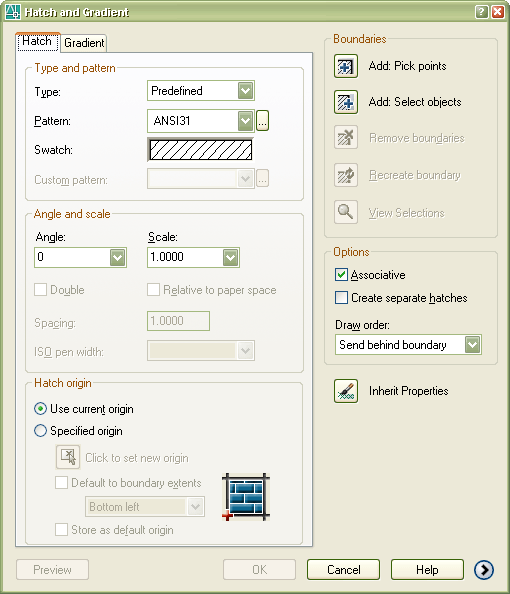The width and height of the screenshot is (510, 594).
Task: Open pattern palette with ellipsis button
Action: coord(262,121)
